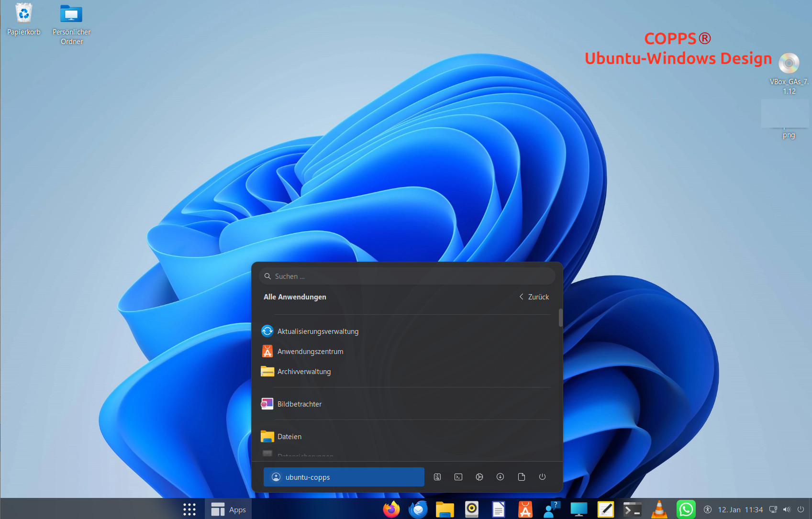Screen dimensions: 812x519
Task: Click the power icon in the menu footer
Action: (x=542, y=477)
